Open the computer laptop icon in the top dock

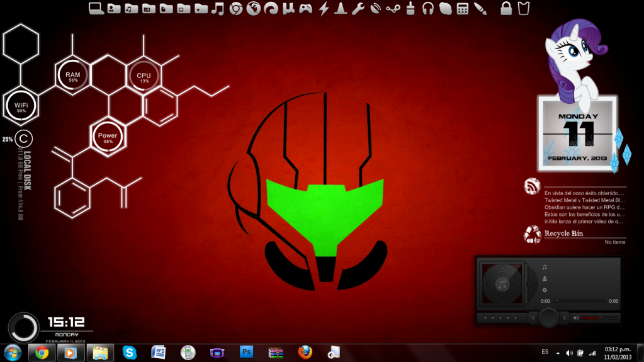(x=96, y=9)
